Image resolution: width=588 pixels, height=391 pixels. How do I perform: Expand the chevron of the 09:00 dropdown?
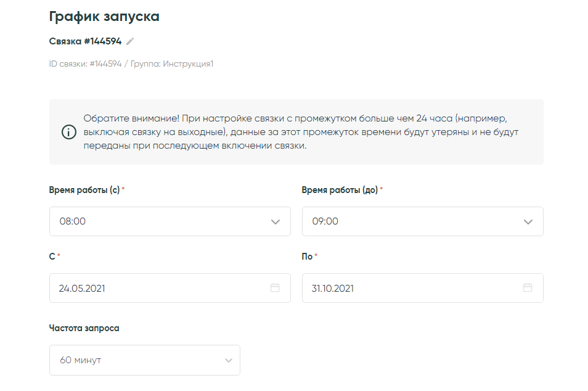click(528, 221)
